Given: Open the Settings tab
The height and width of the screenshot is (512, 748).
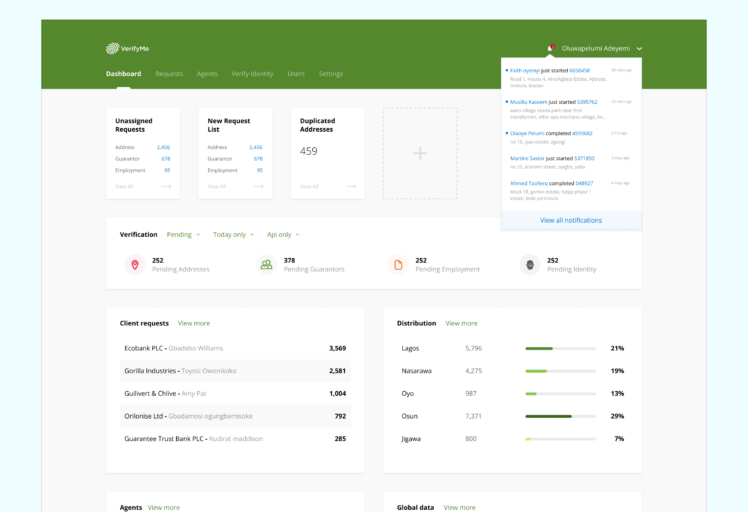Looking at the screenshot, I should point(330,74).
